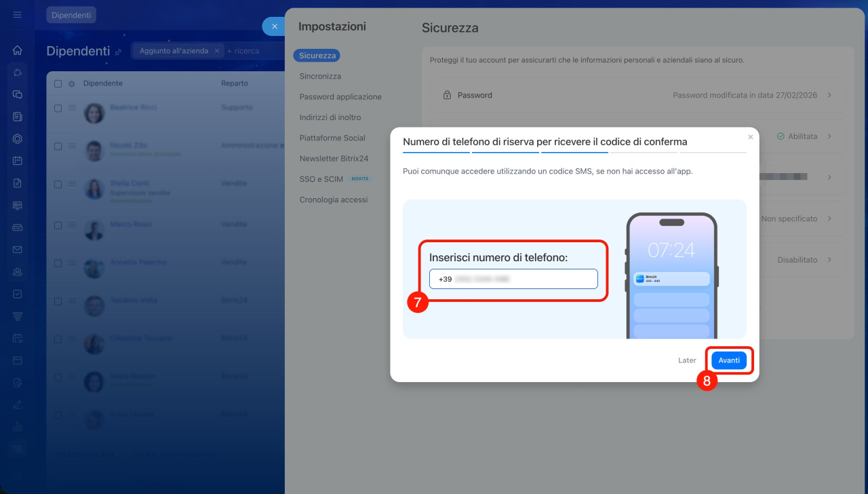Click the phone number input field
The width and height of the screenshot is (868, 494).
tap(513, 279)
